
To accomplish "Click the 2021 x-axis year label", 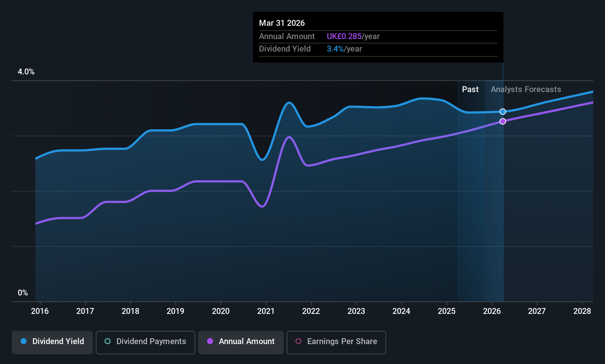I will (x=266, y=311).
